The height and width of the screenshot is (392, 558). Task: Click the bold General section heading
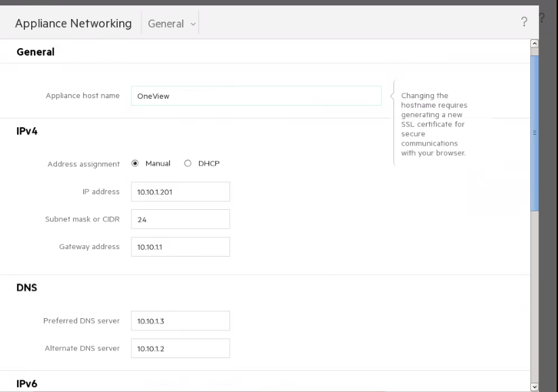tap(35, 51)
